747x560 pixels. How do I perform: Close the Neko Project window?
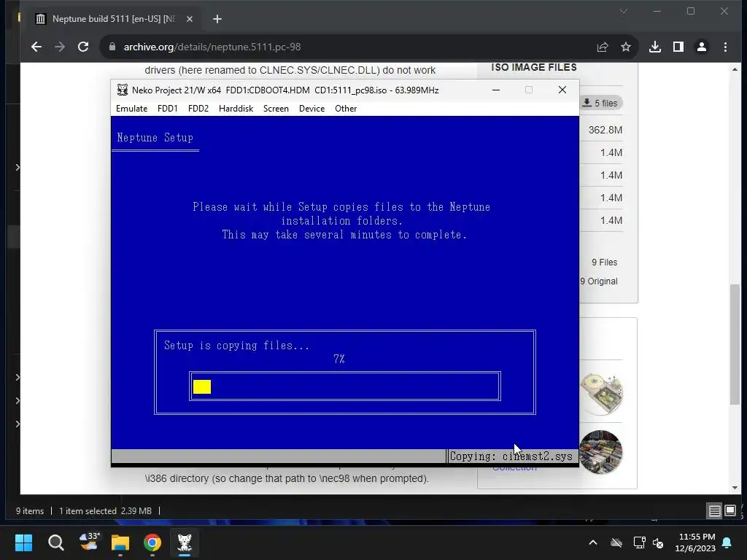pos(562,90)
